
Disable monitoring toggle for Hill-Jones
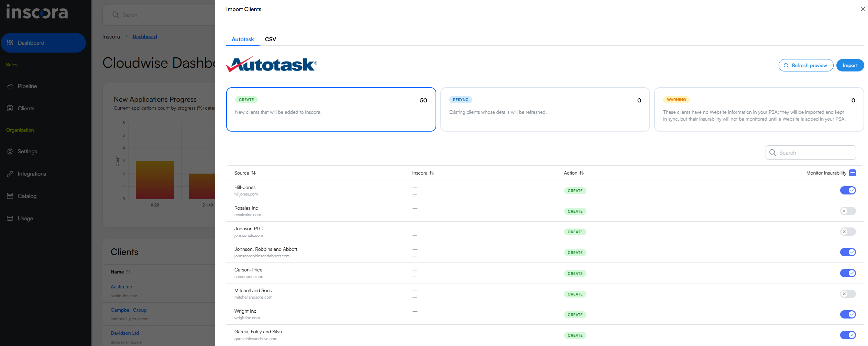pos(848,190)
